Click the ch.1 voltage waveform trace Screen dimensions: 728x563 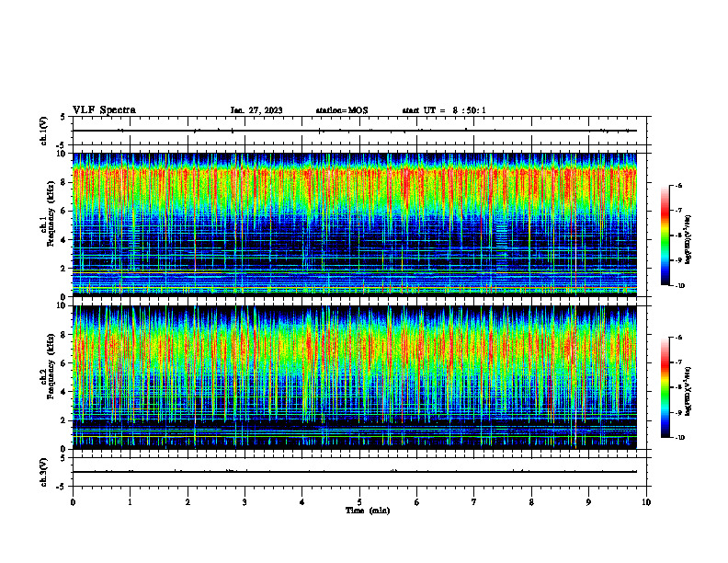coord(354,131)
